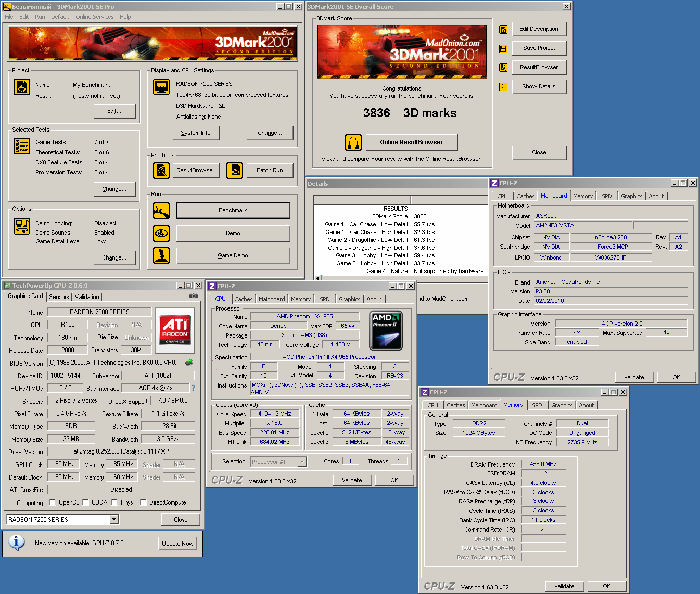This screenshot has height=594, width=700.
Task: Click the Options demo looping icon
Action: click(x=22, y=226)
